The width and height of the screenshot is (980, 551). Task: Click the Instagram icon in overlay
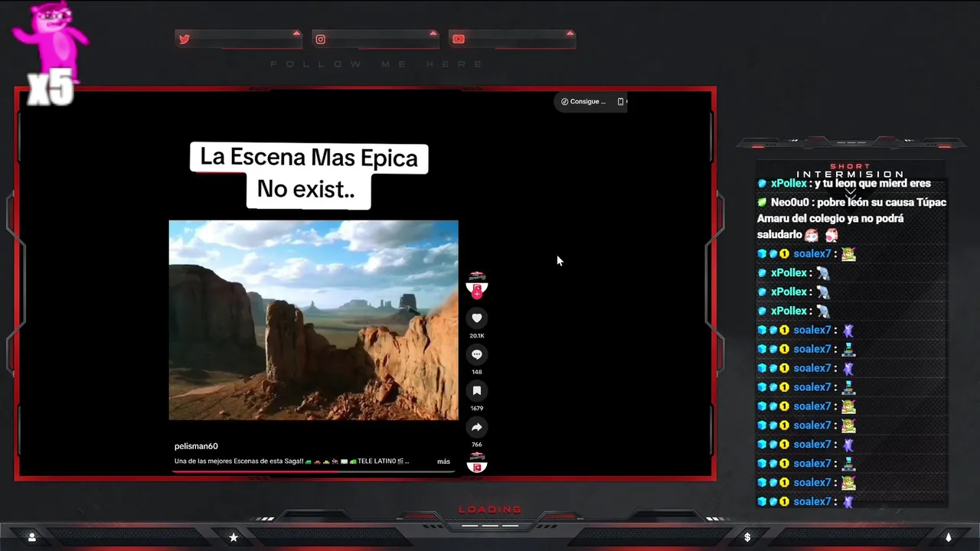click(x=321, y=39)
